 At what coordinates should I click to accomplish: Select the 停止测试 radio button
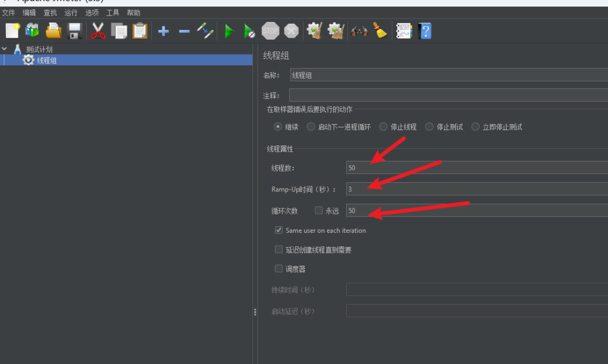[x=429, y=126]
